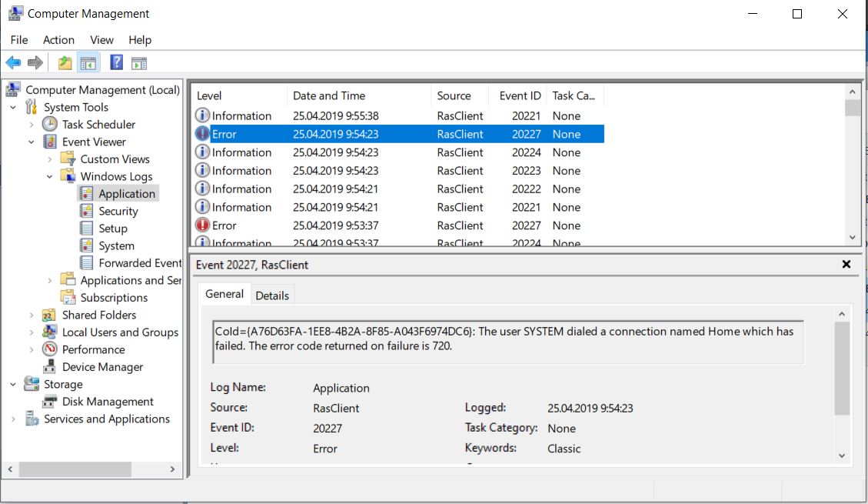Expand the Custom Views node
The image size is (868, 504).
click(x=50, y=159)
